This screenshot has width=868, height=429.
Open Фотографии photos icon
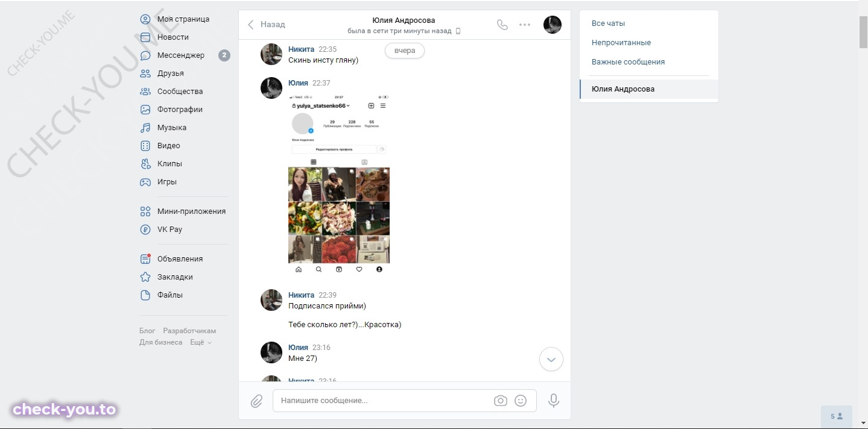click(x=145, y=110)
